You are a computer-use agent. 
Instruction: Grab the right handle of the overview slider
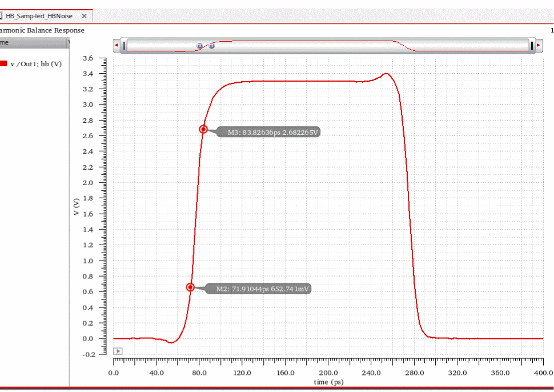tap(531, 45)
